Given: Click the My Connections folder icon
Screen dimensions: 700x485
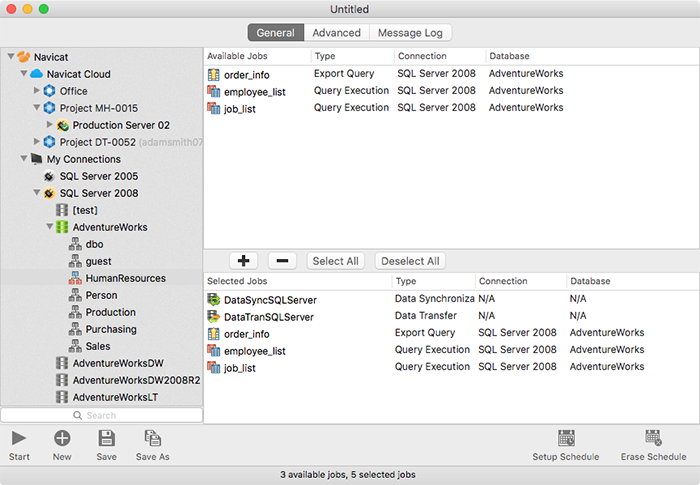Looking at the screenshot, I should 37,159.
